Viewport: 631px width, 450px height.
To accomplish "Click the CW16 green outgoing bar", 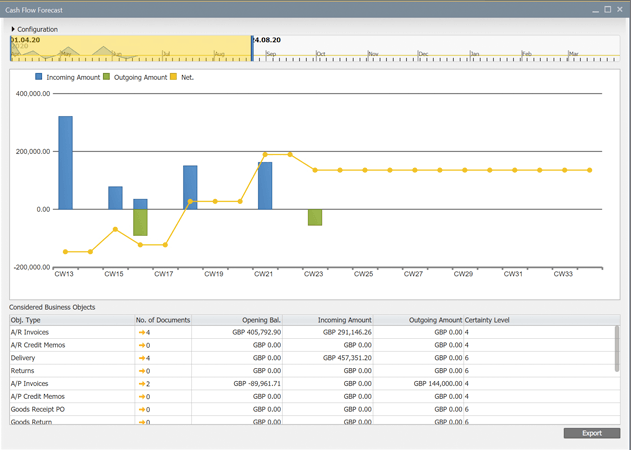I will tap(140, 222).
